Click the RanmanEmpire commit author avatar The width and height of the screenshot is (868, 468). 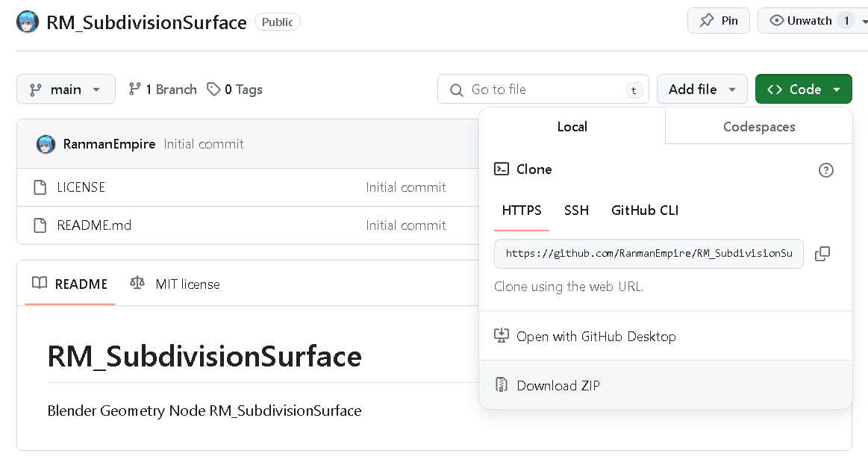point(46,144)
